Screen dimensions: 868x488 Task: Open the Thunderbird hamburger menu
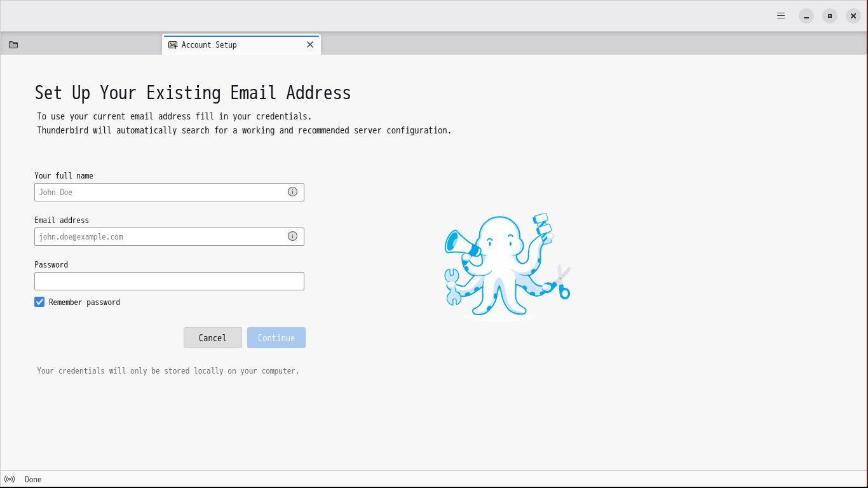[x=781, y=16]
